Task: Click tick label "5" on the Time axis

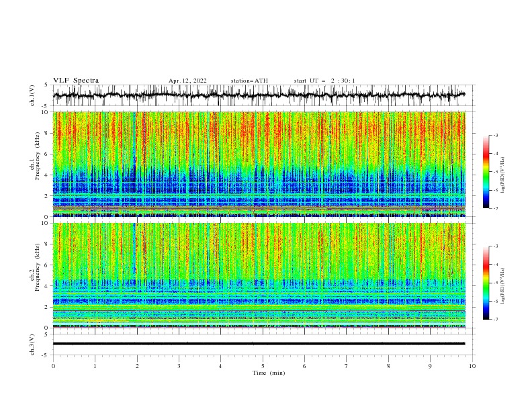Action: [x=263, y=366]
